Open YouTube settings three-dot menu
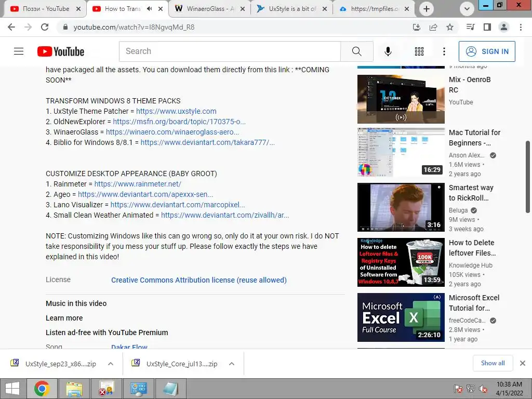The width and height of the screenshot is (532, 399). (444, 51)
